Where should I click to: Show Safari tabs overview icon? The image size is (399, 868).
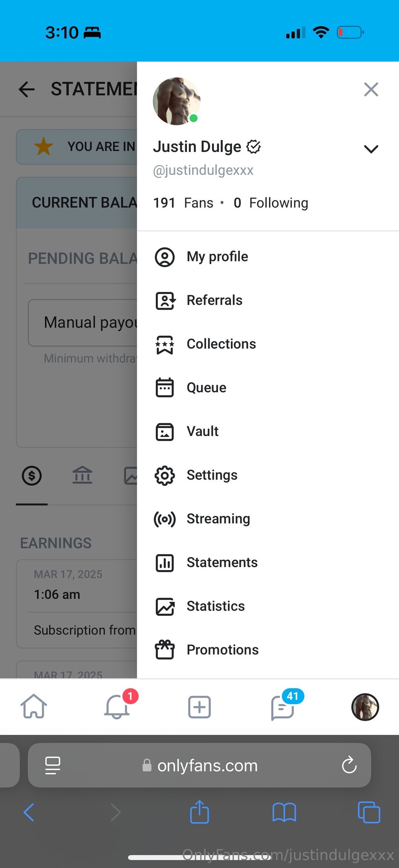[369, 812]
